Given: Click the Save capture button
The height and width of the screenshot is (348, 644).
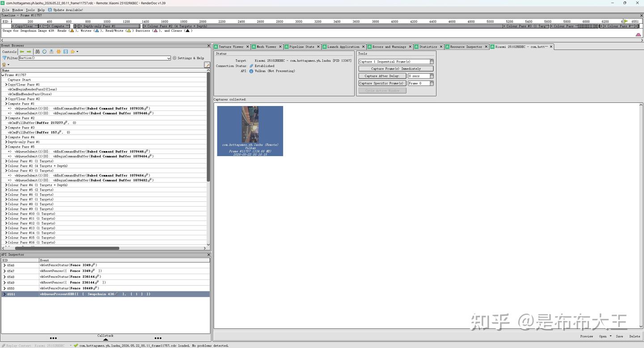Looking at the screenshot, I should (619, 336).
